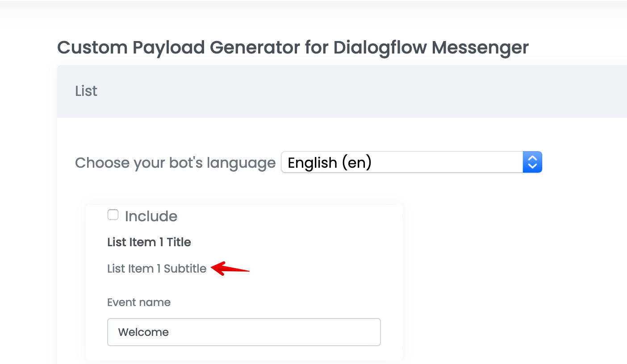
Task: Click the Welcome text in the field
Action: pyautogui.click(x=143, y=332)
